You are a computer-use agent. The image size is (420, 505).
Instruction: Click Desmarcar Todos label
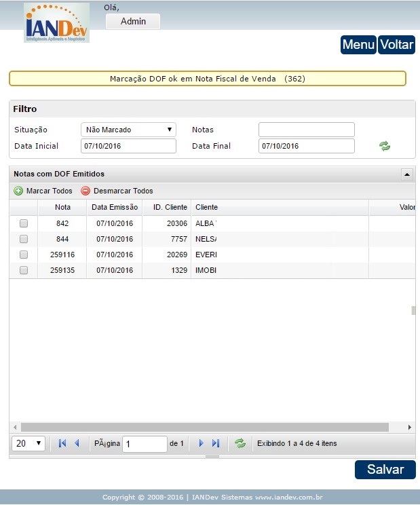[x=123, y=191]
